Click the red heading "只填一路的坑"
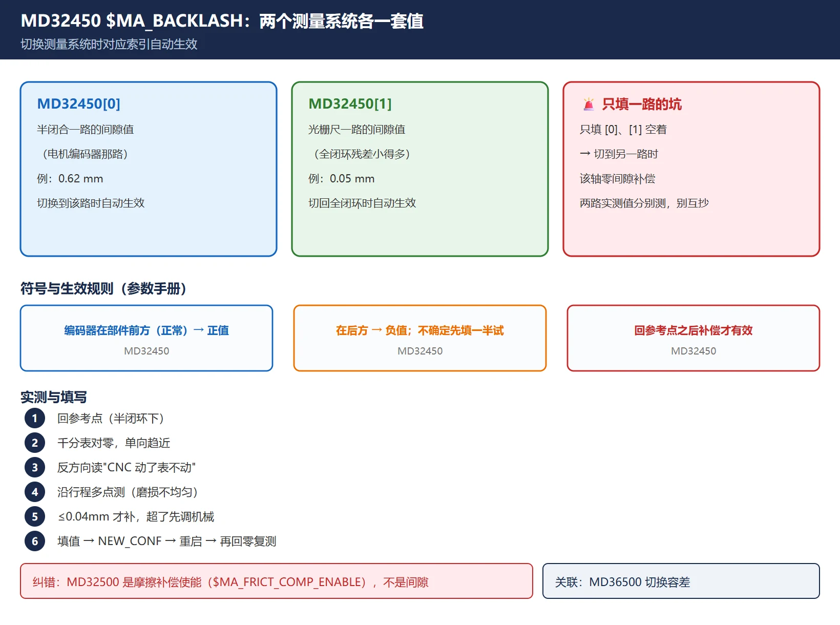 642,105
